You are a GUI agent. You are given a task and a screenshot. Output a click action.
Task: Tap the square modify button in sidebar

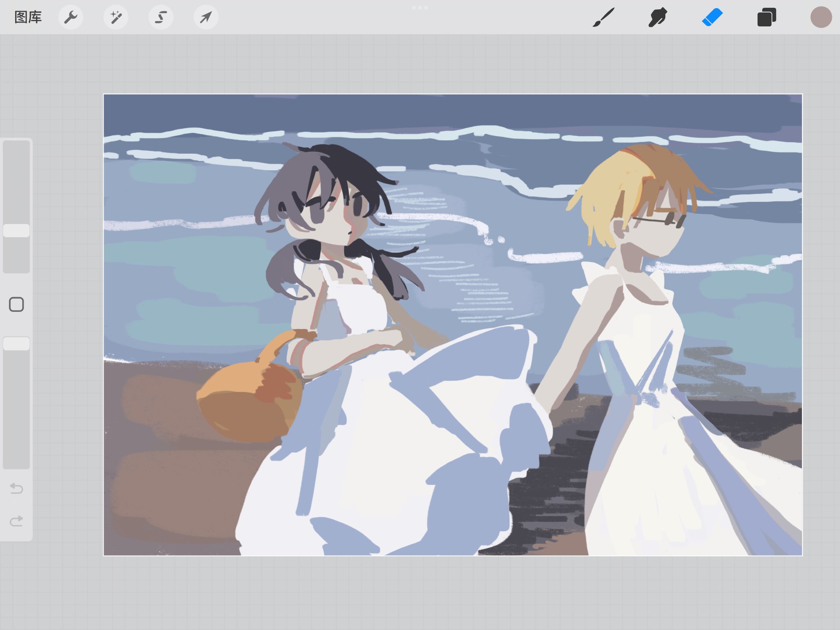[x=16, y=305]
